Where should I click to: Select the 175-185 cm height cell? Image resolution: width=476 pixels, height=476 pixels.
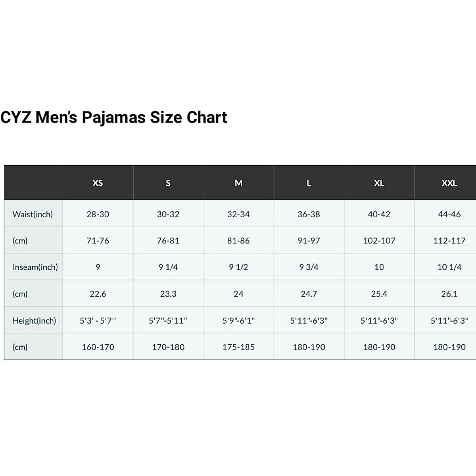point(238,347)
